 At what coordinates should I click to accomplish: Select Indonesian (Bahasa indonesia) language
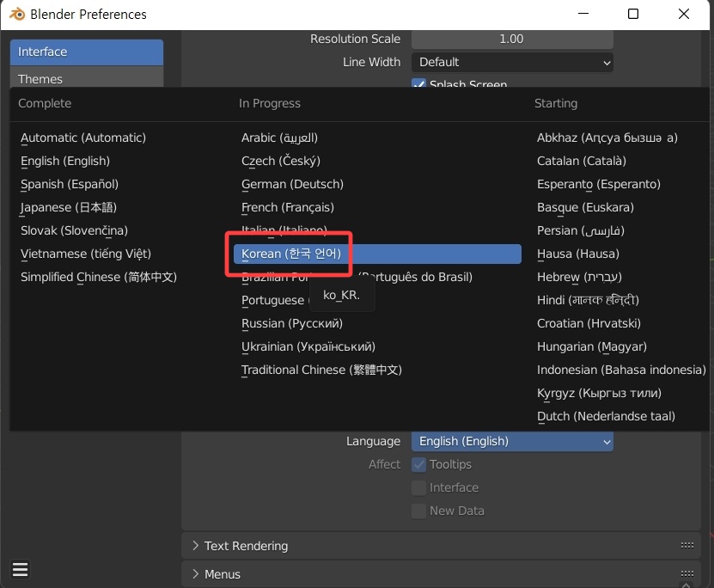621,370
